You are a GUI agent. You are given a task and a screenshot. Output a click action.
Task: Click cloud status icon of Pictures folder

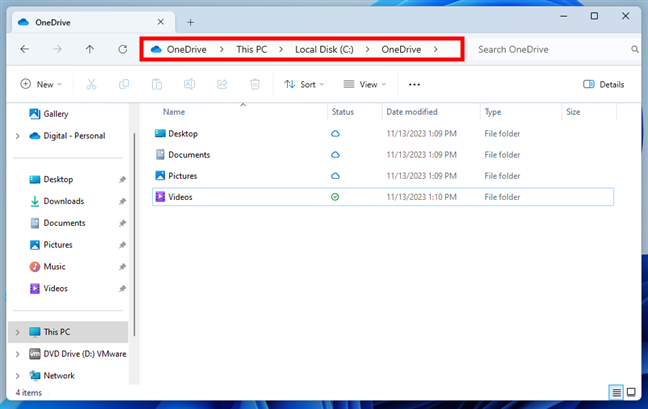[335, 176]
